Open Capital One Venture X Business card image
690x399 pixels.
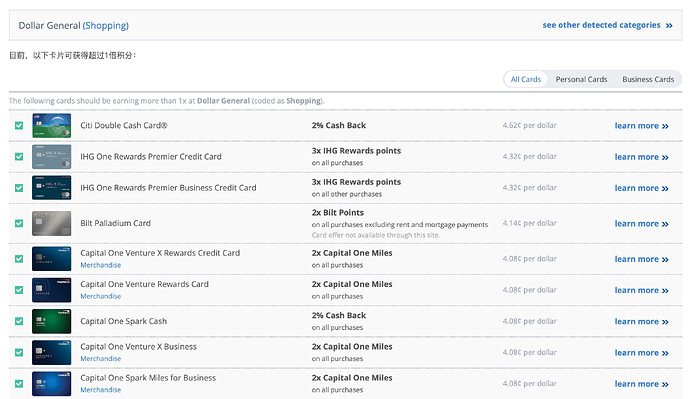coord(51,352)
